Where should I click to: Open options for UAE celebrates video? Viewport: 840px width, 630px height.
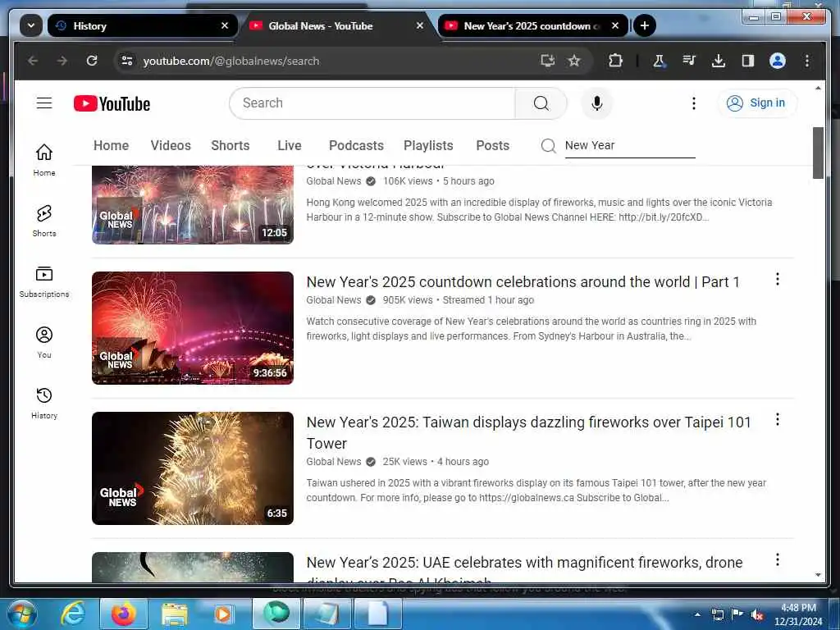[x=778, y=559]
